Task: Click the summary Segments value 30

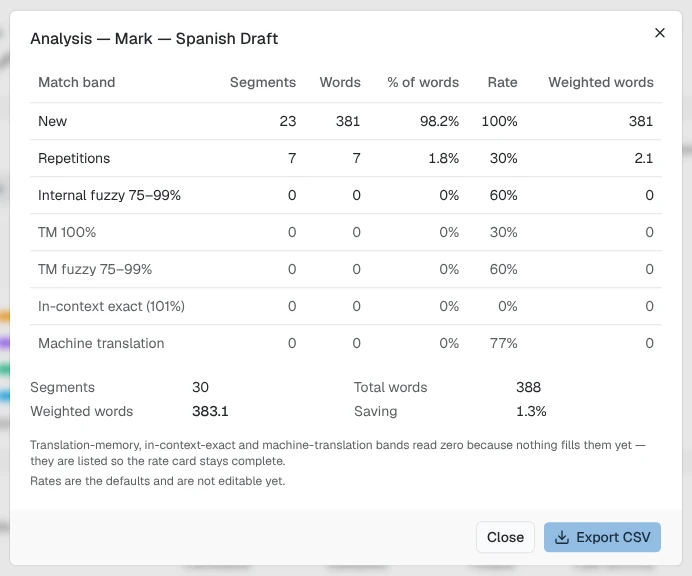Action: 200,388
